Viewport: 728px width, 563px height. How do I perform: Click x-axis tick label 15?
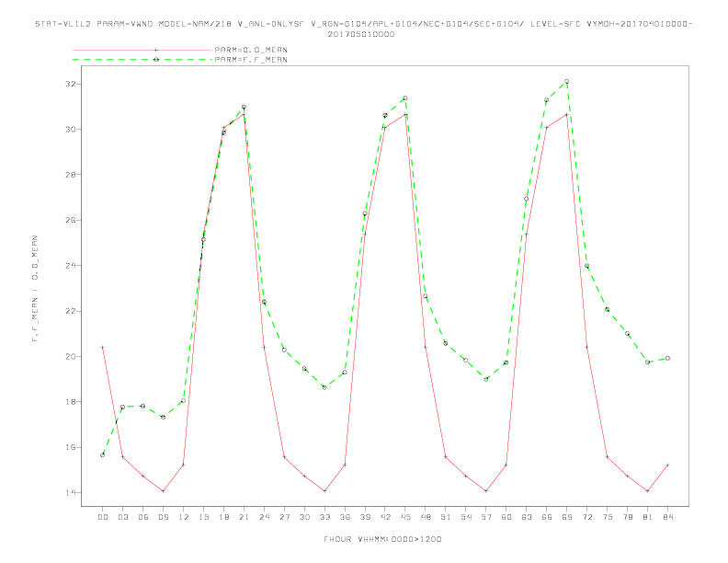203,517
